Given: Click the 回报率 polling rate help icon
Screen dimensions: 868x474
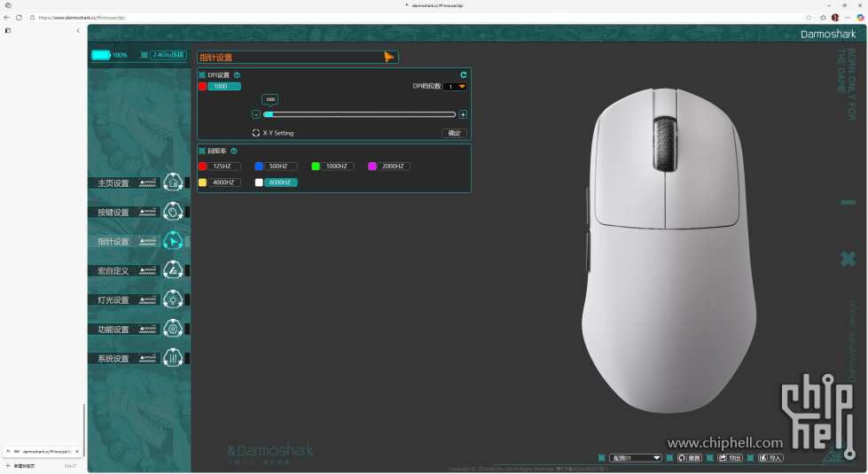Looking at the screenshot, I should [233, 151].
